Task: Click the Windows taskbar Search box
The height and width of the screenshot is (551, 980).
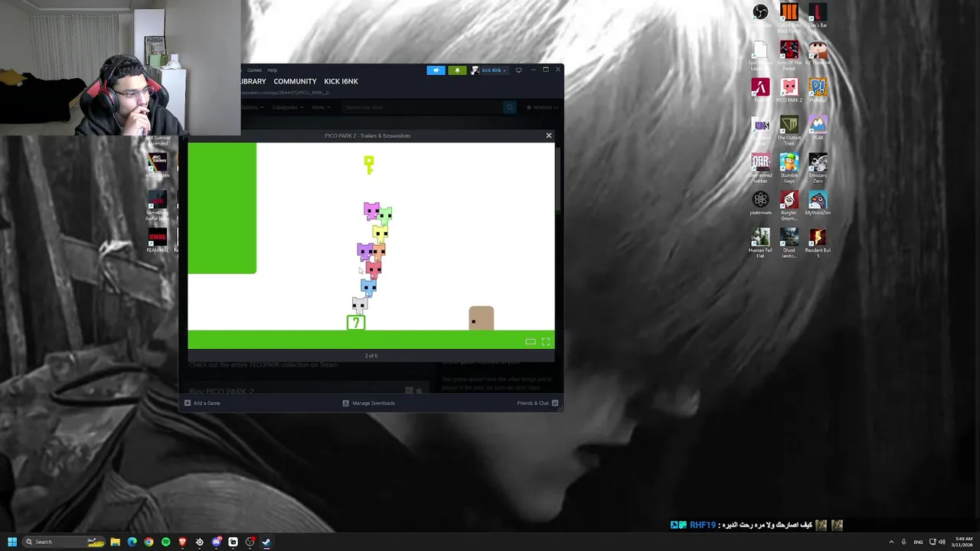Action: click(65, 542)
